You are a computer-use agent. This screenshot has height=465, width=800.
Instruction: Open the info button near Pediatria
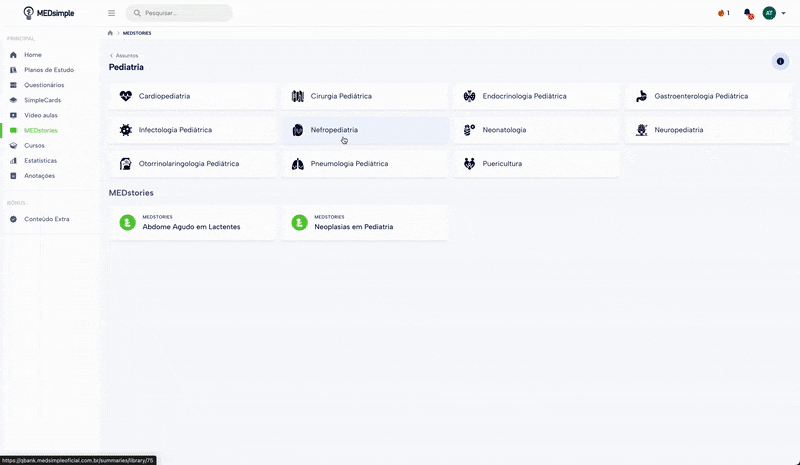click(x=780, y=61)
